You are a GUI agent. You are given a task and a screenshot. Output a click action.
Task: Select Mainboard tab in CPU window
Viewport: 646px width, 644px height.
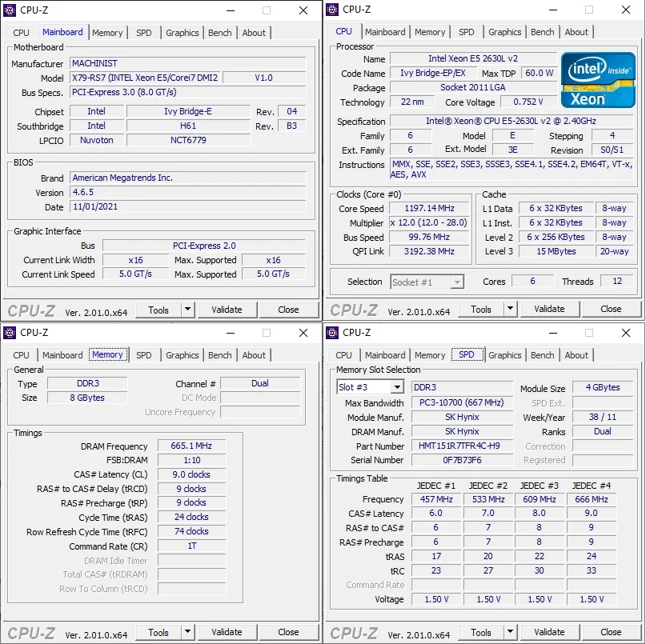coord(385,32)
